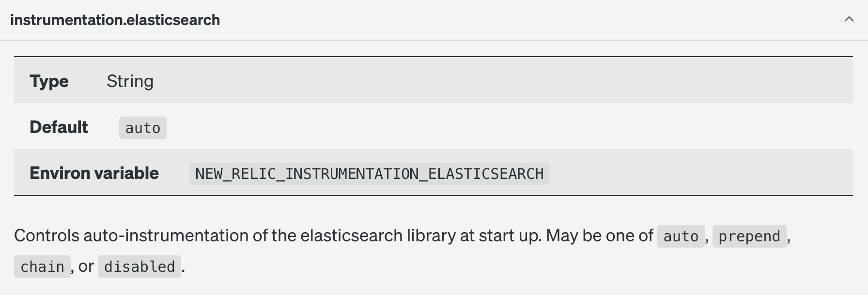Click the disabled code snippet
868x295 pixels.
point(139,266)
